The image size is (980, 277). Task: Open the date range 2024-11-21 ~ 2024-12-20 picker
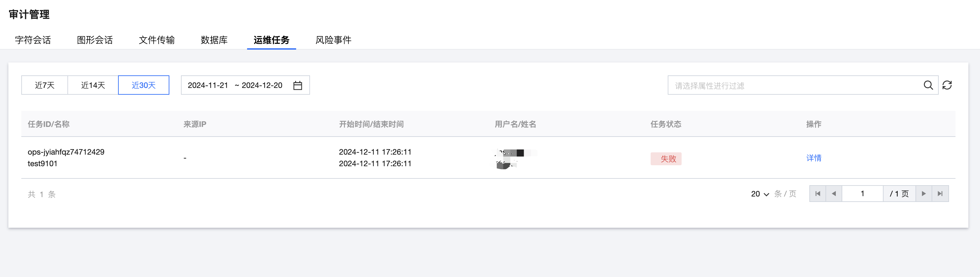click(x=236, y=85)
